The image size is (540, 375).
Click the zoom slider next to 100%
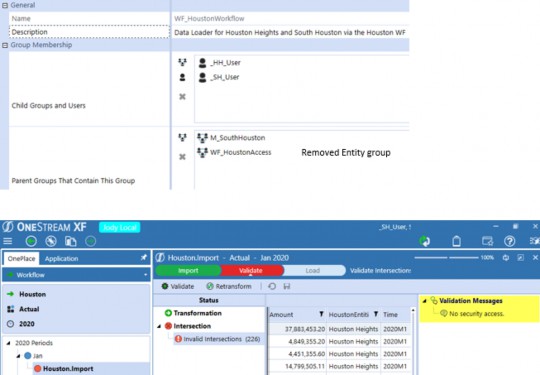pyautogui.click(x=446, y=258)
